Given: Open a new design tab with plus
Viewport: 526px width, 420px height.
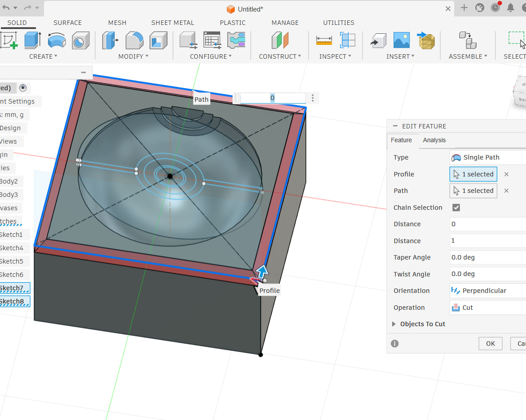Looking at the screenshot, I should [x=464, y=8].
